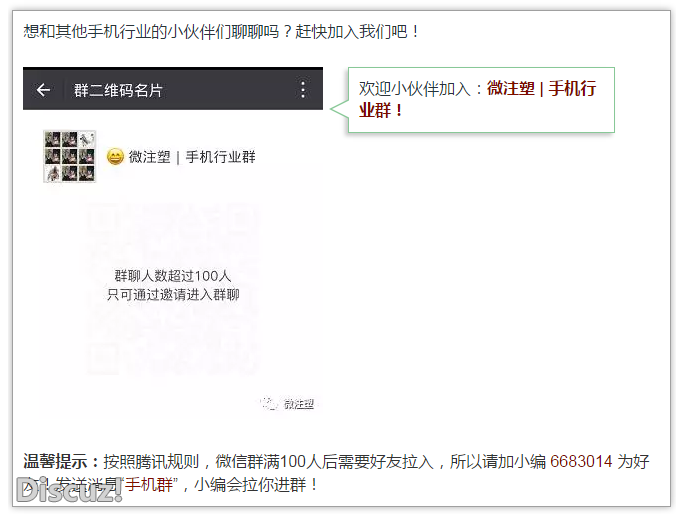This screenshot has width=677, height=514.
Task: Click the red number 6683014
Action: (581, 461)
